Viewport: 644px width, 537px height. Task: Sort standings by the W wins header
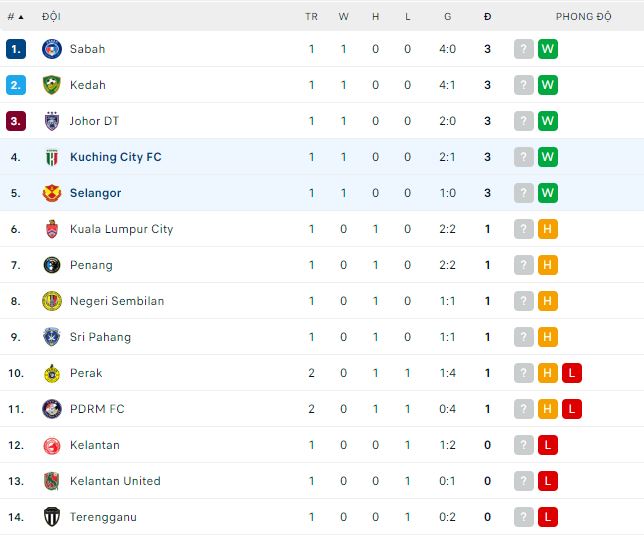(x=343, y=16)
